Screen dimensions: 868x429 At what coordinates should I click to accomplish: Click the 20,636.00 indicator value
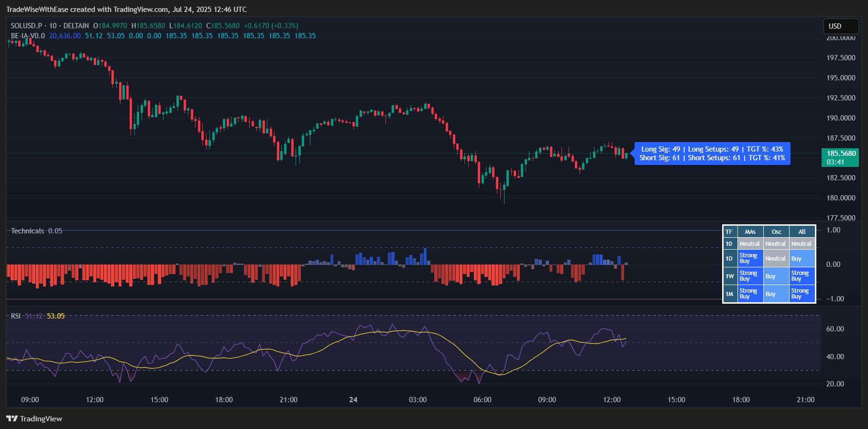[65, 36]
